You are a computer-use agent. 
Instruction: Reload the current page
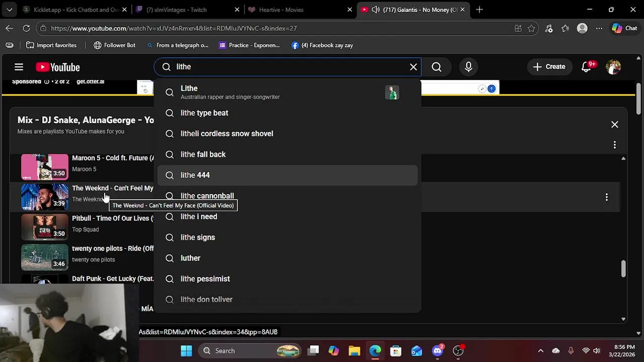26,29
